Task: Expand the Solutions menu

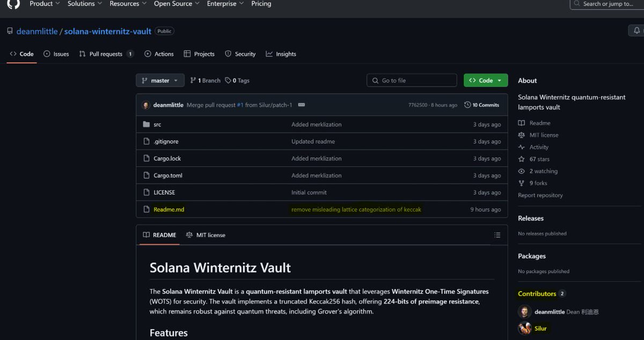Action: pyautogui.click(x=85, y=4)
